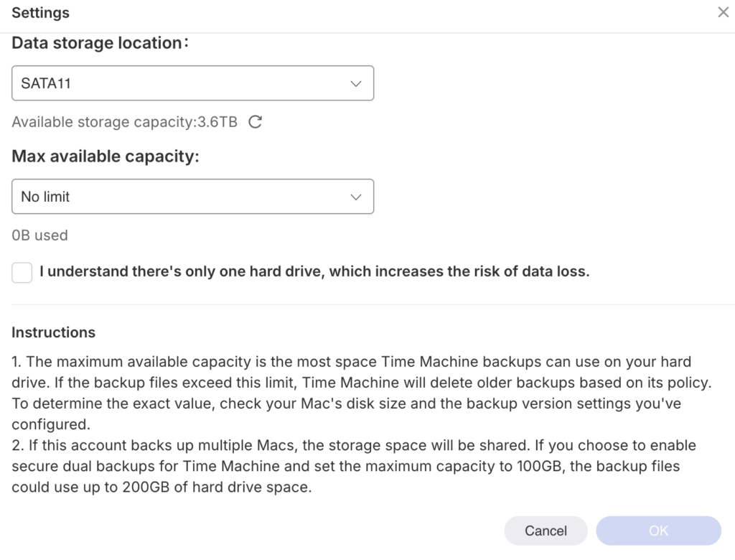Click the chevron arrow in the No limit field
This screenshot has height=560, width=735.
coord(355,197)
